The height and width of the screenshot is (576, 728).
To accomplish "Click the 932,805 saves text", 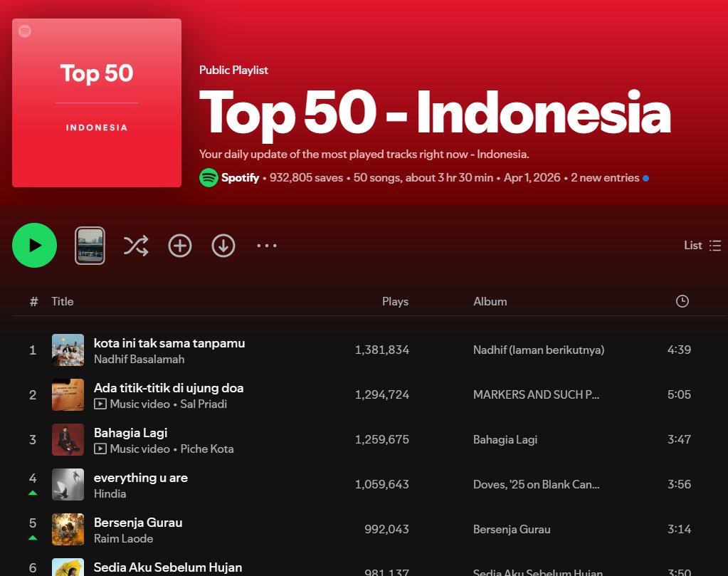I will click(x=306, y=177).
